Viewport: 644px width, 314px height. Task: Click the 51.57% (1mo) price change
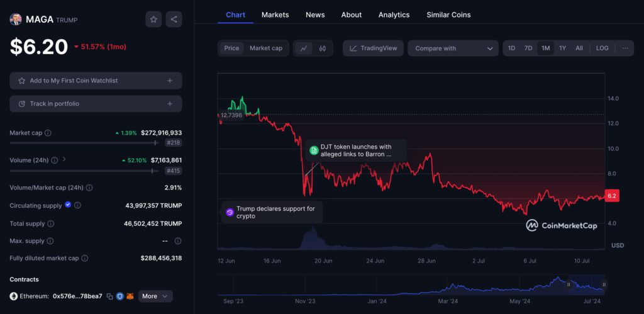point(100,47)
